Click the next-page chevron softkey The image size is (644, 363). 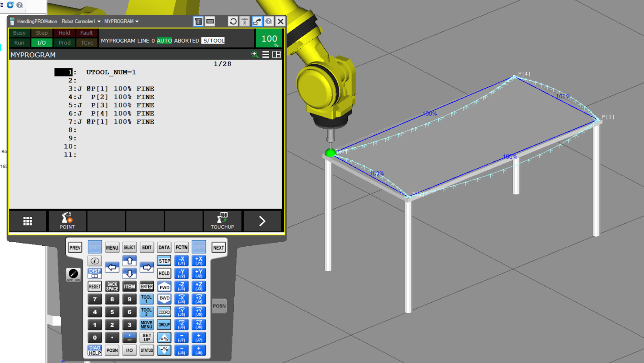point(262,221)
